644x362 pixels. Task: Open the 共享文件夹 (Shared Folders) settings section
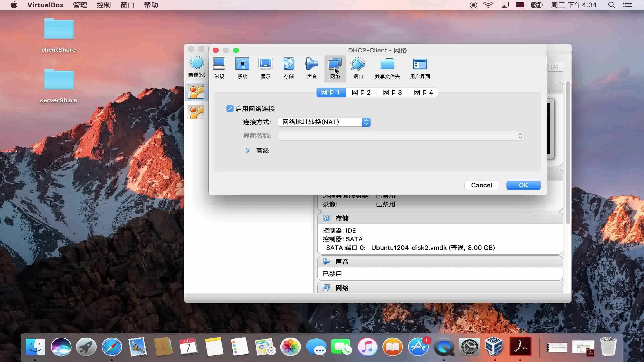click(387, 68)
